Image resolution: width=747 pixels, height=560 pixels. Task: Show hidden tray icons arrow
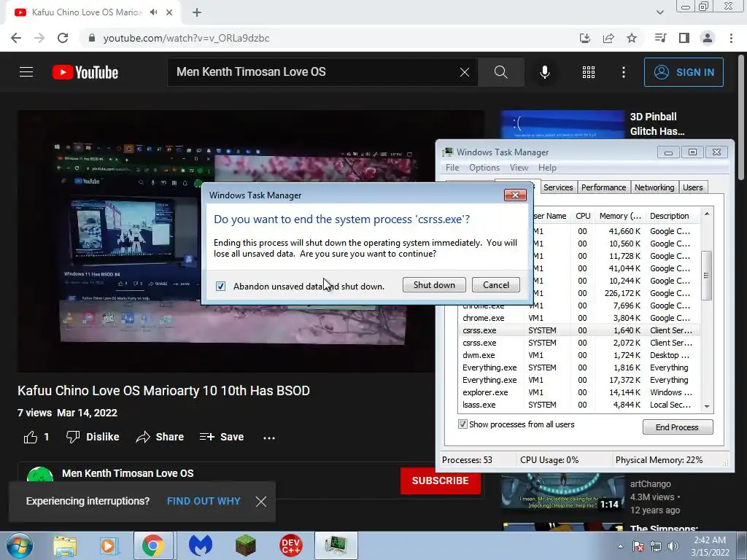coord(620,546)
